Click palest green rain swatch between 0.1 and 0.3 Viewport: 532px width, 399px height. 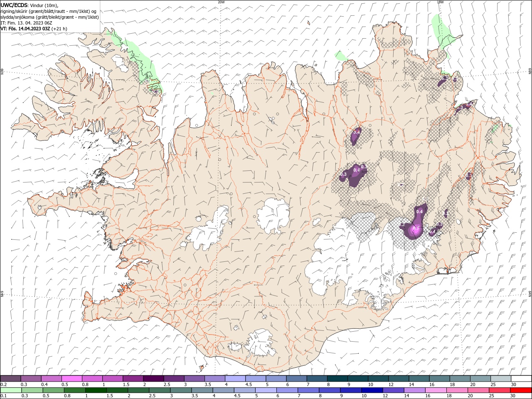click(x=11, y=390)
